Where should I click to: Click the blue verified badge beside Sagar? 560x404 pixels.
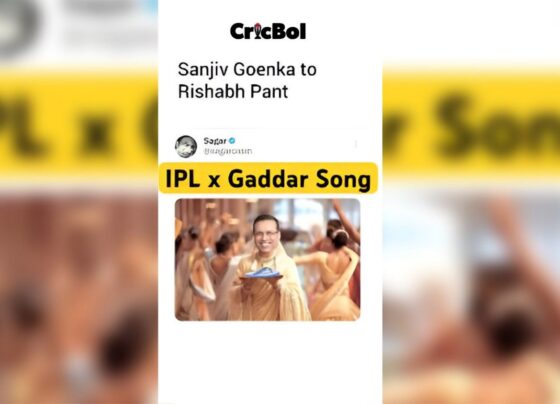232,141
